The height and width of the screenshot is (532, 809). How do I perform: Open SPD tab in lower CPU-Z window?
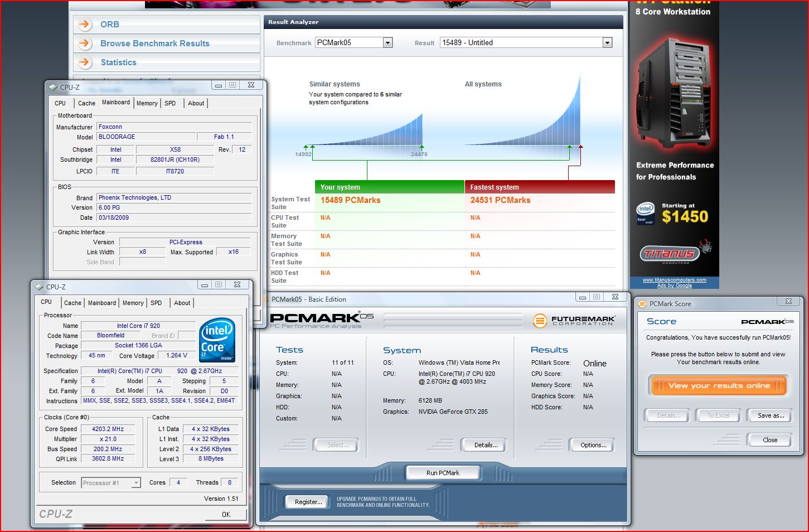(156, 303)
